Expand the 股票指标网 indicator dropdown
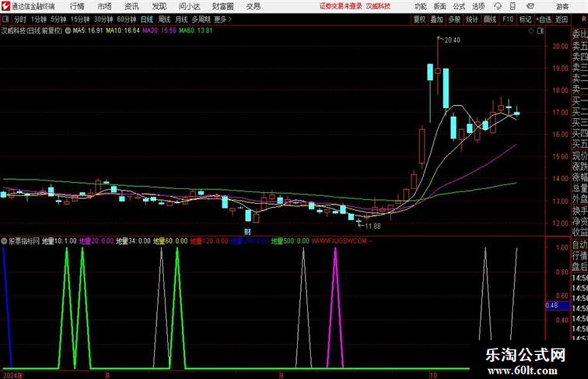 click(4, 241)
